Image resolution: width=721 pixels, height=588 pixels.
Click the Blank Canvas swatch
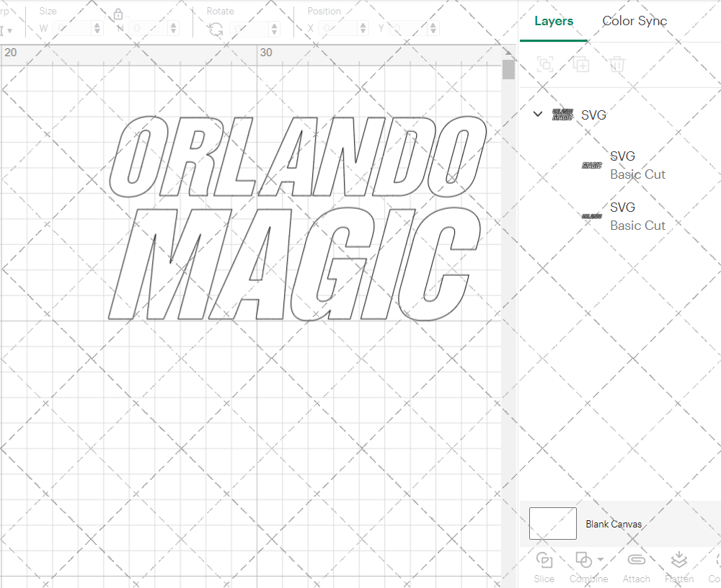tap(553, 524)
